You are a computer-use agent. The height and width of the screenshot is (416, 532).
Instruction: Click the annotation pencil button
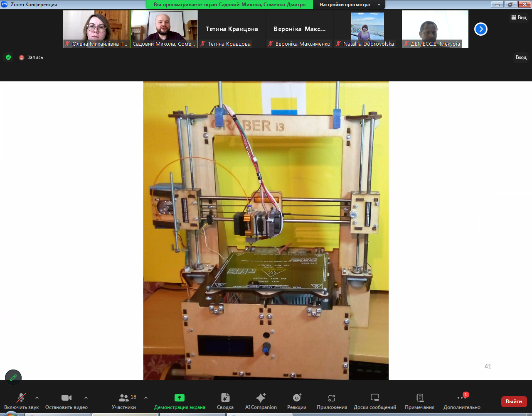point(13,377)
